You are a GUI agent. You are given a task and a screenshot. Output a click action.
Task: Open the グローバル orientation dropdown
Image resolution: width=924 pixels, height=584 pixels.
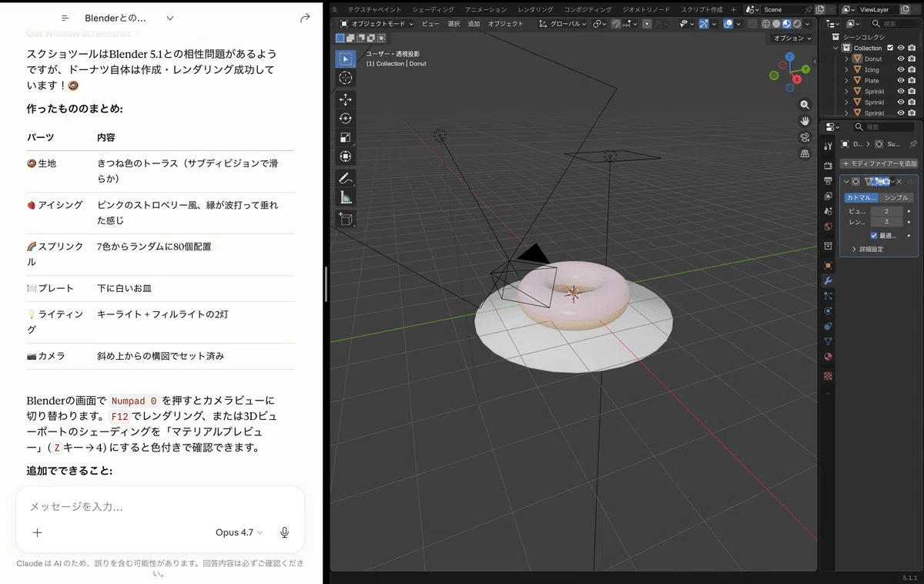[x=563, y=24]
